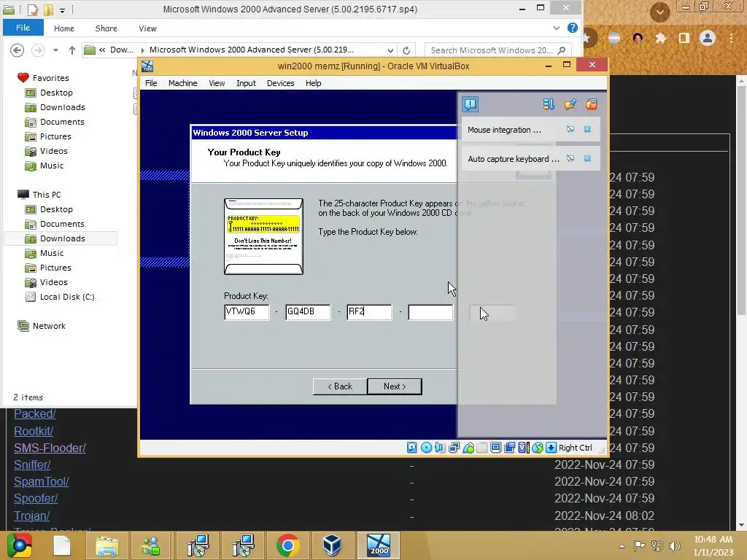Open VirtualBox Manager cube in taskbar
Screen dimensions: 747x560
click(x=332, y=545)
